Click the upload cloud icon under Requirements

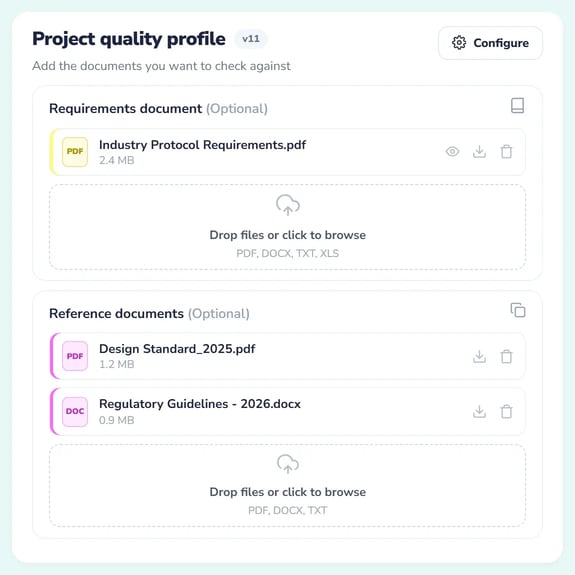(288, 205)
